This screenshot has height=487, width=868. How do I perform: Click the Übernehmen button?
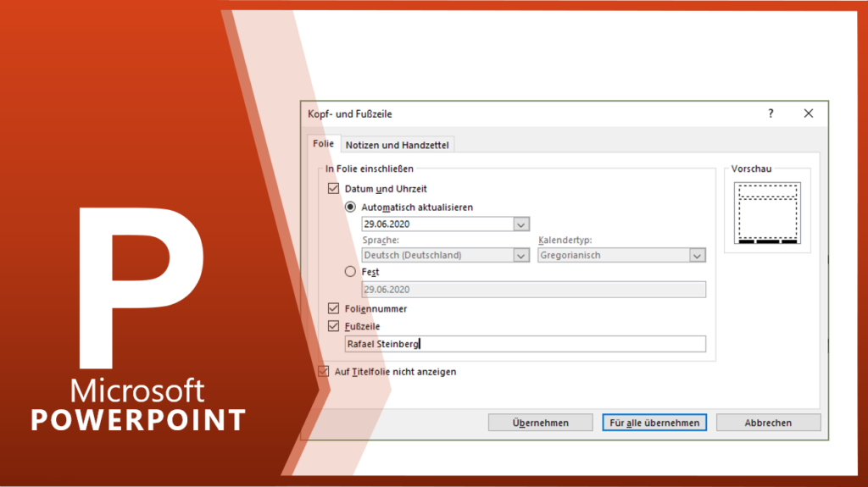pyautogui.click(x=540, y=423)
